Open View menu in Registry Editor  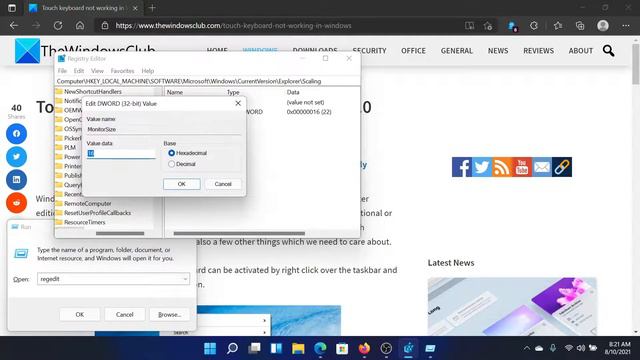[97, 71]
